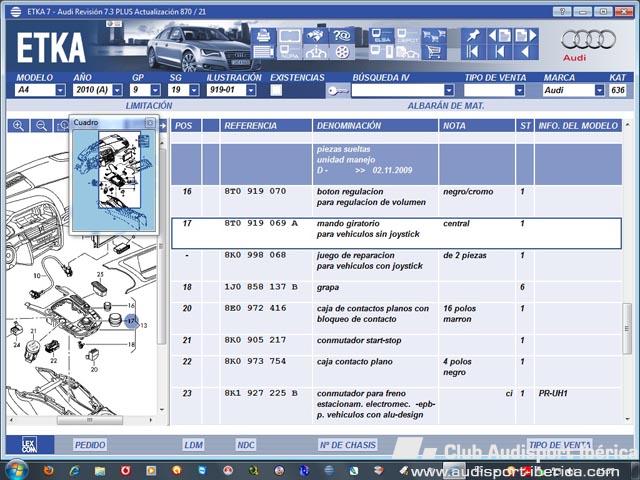Zoom out of the illustration with magnifier minus
This screenshot has width=640, height=480.
click(41, 125)
